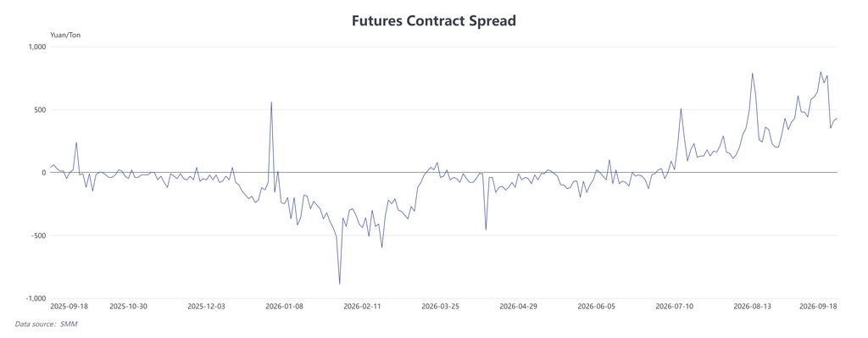Click the 0 y-axis tick label
The image size is (868, 338).
click(x=43, y=173)
